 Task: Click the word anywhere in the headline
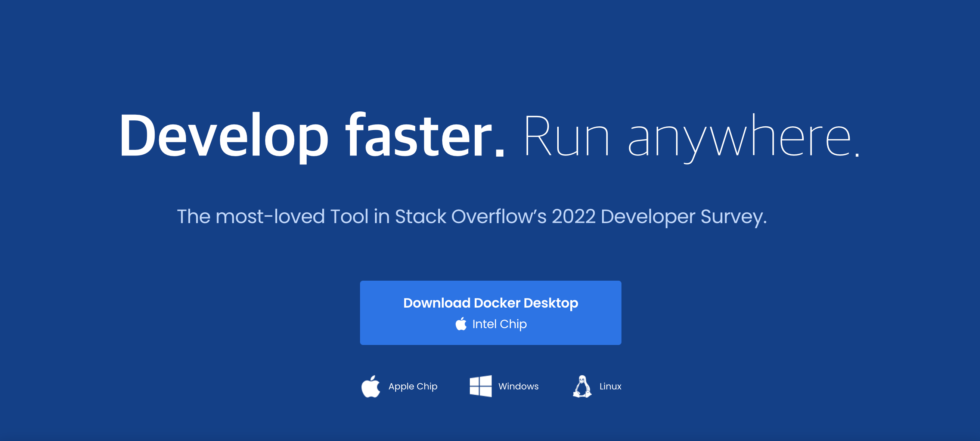coord(739,136)
